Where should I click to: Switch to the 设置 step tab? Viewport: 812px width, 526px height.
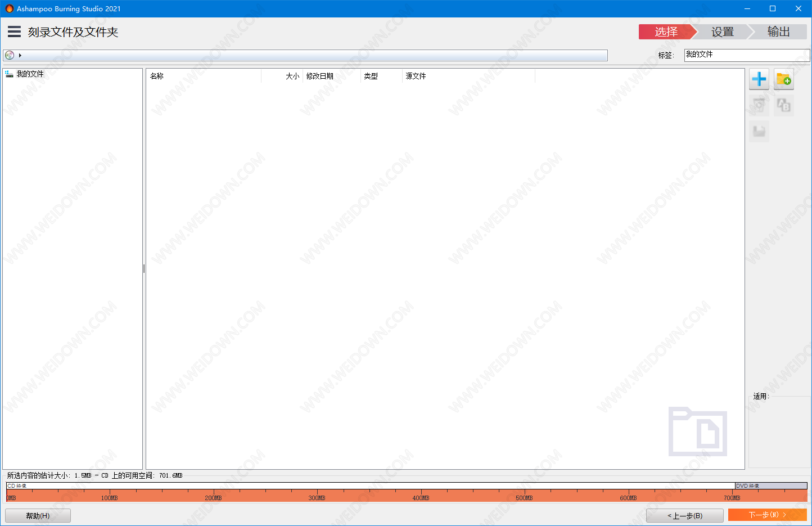[x=723, y=32]
